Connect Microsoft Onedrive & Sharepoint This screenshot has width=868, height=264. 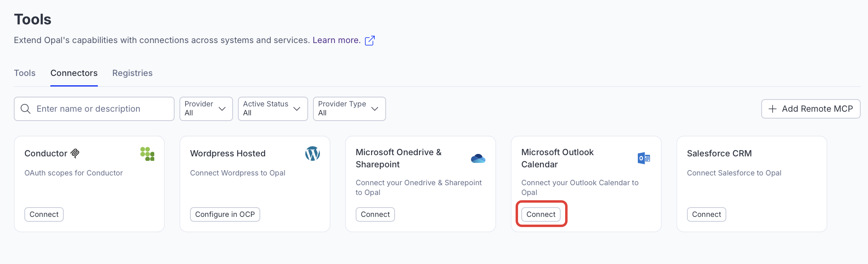click(x=375, y=214)
